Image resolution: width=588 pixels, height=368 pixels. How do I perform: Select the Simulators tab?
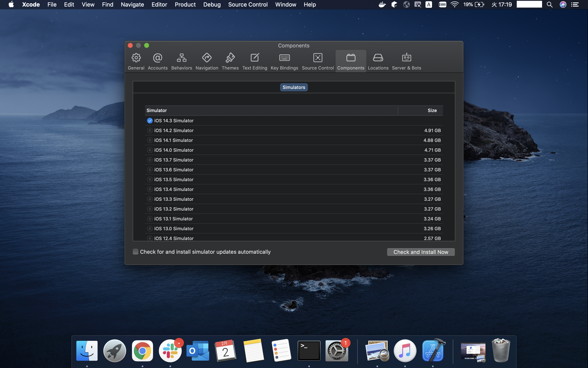pyautogui.click(x=294, y=87)
